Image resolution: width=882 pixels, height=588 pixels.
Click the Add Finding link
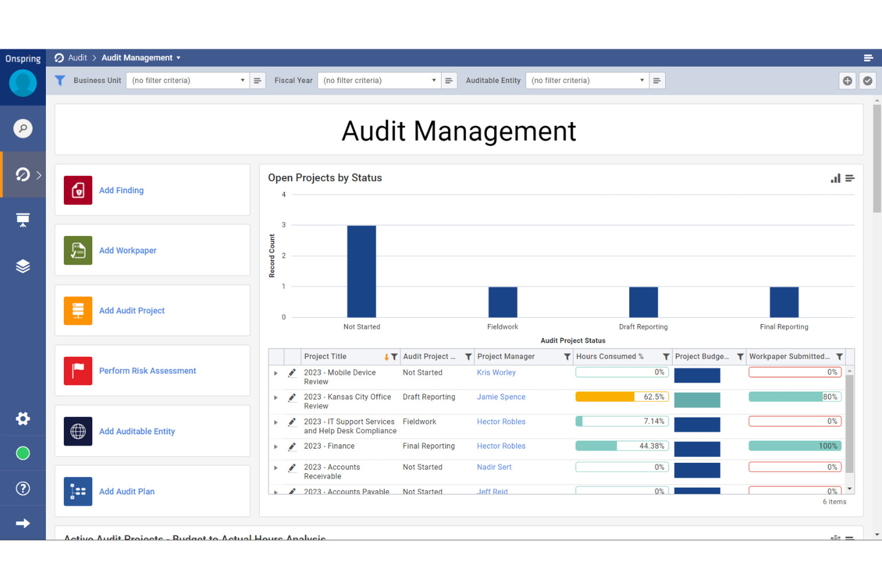[121, 191]
